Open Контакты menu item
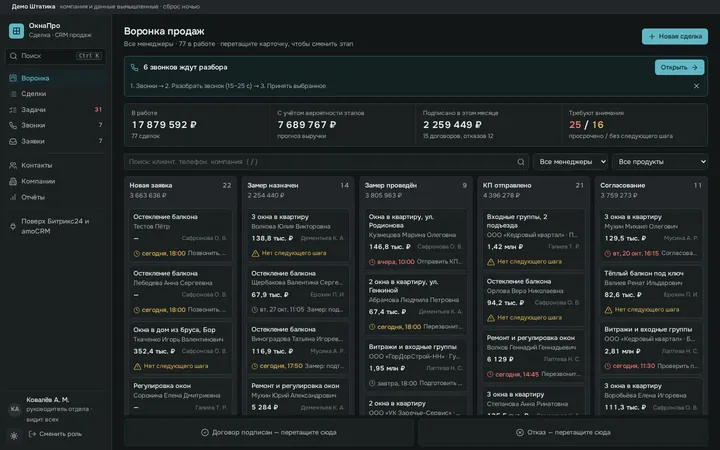 coord(56,165)
